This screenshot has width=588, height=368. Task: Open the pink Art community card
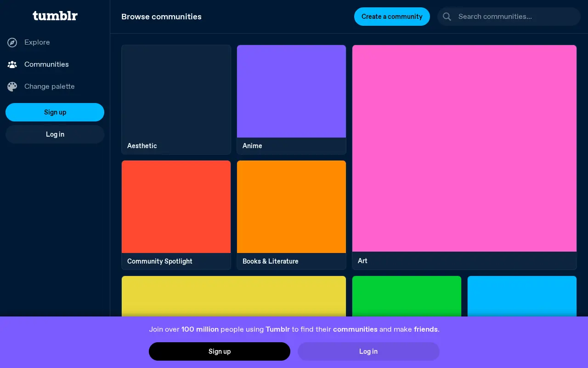[x=464, y=157]
